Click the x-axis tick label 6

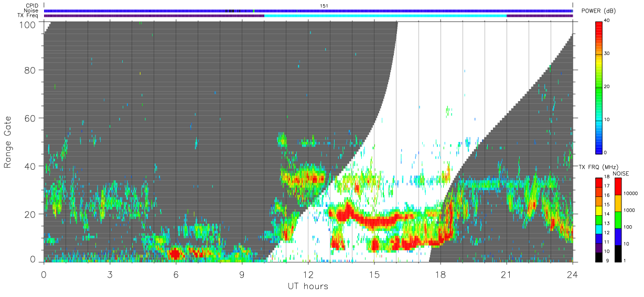tap(176, 274)
